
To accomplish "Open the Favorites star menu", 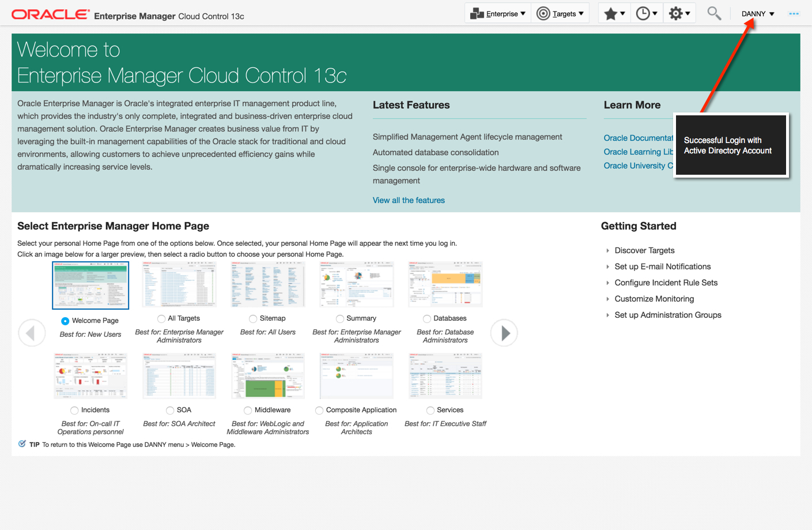I will coord(614,14).
